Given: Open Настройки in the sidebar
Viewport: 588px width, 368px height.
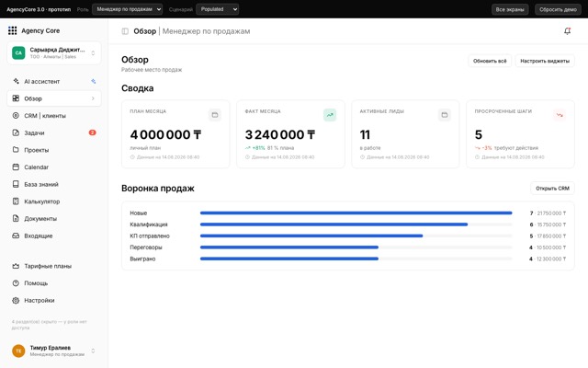Looking at the screenshot, I should (54, 301).
